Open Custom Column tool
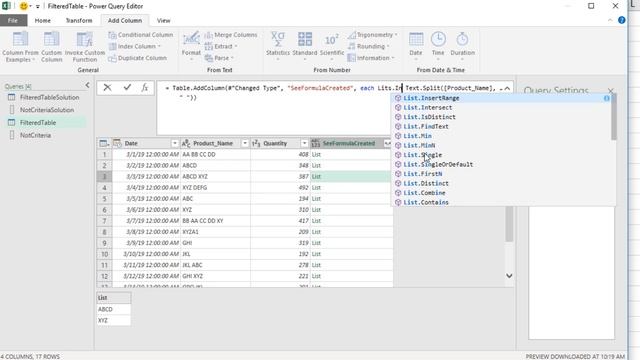 [51, 47]
